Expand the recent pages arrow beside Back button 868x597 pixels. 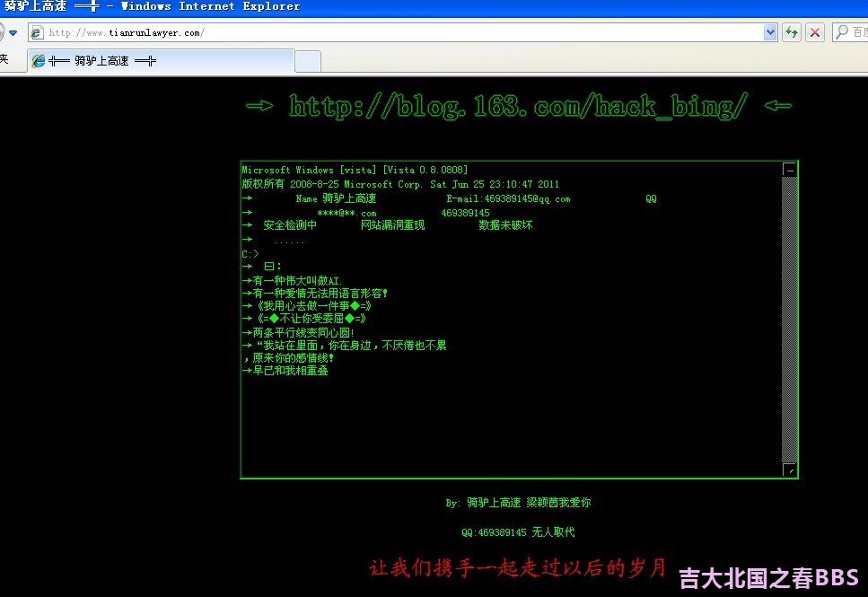(13, 33)
